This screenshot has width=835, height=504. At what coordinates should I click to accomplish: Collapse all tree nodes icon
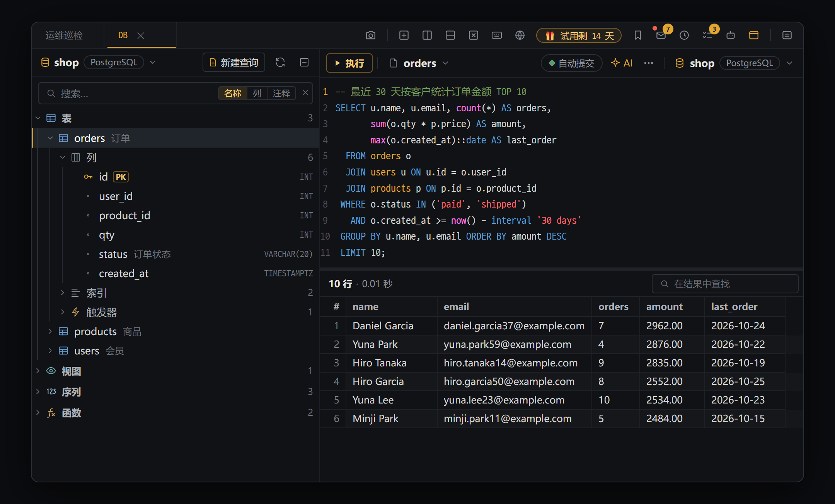(x=304, y=62)
